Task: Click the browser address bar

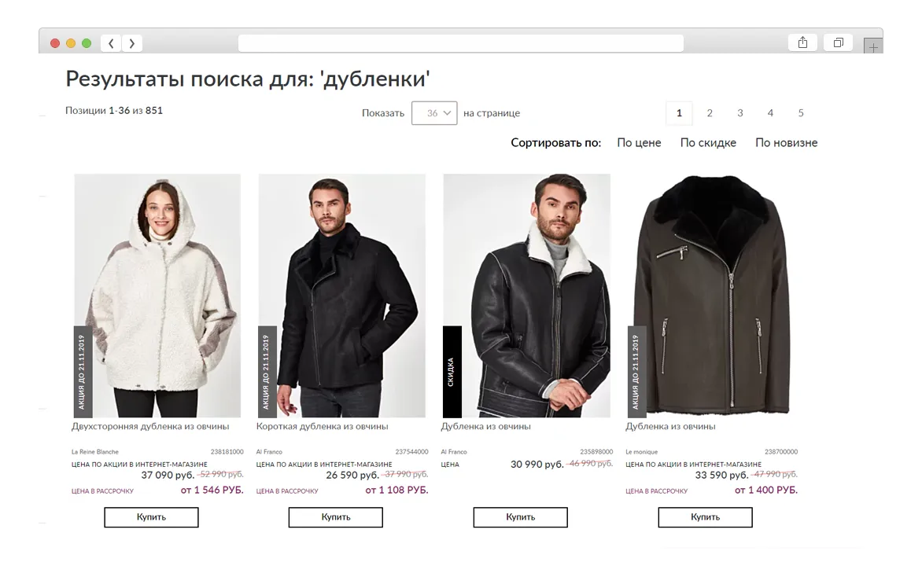Action: [460, 43]
